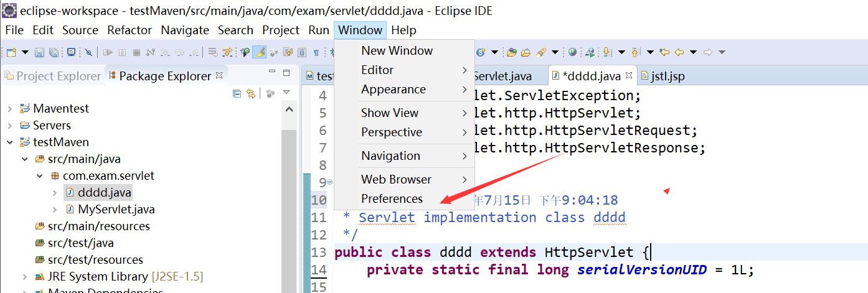Close the Package Explorer view tab
The height and width of the screenshot is (293, 868).
[219, 75]
